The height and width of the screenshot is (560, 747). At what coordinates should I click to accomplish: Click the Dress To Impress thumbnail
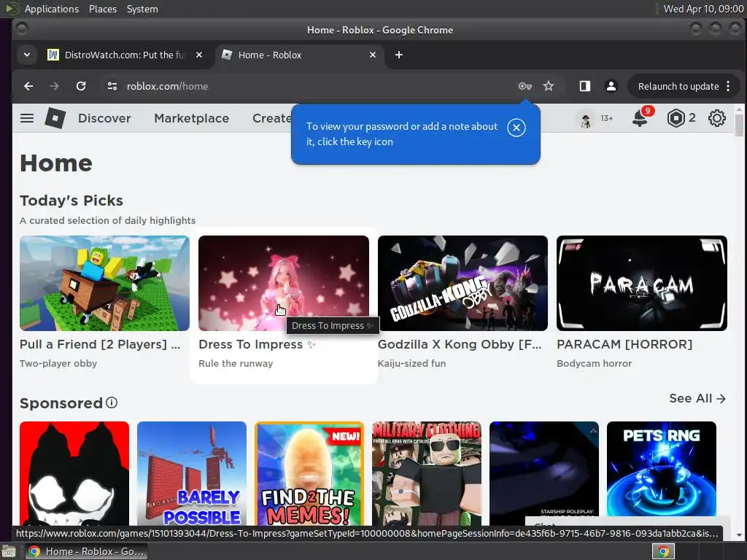pyautogui.click(x=284, y=283)
